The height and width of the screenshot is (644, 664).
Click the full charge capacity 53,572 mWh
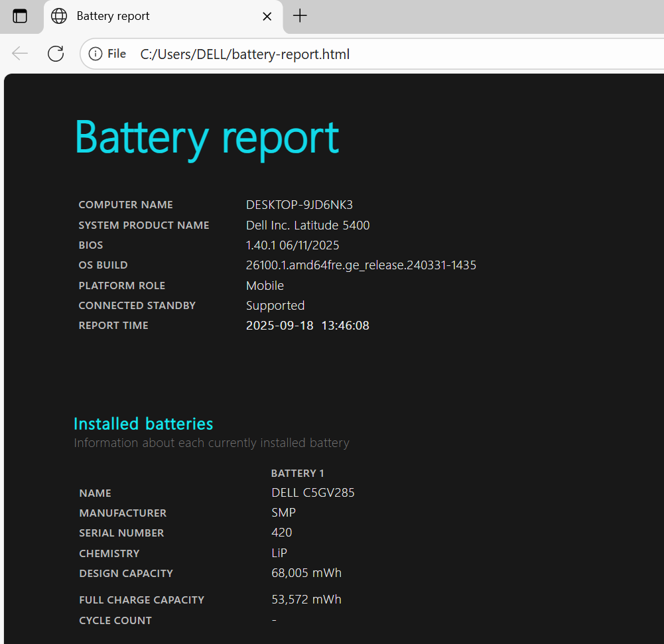tap(306, 600)
